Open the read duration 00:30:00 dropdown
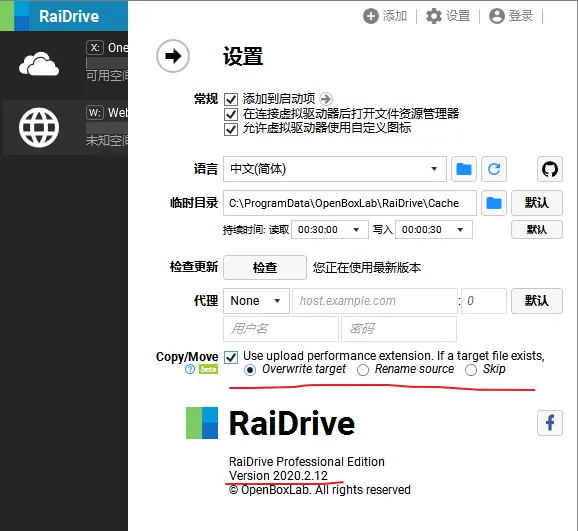Screen dimensions: 578x531 click(x=330, y=230)
